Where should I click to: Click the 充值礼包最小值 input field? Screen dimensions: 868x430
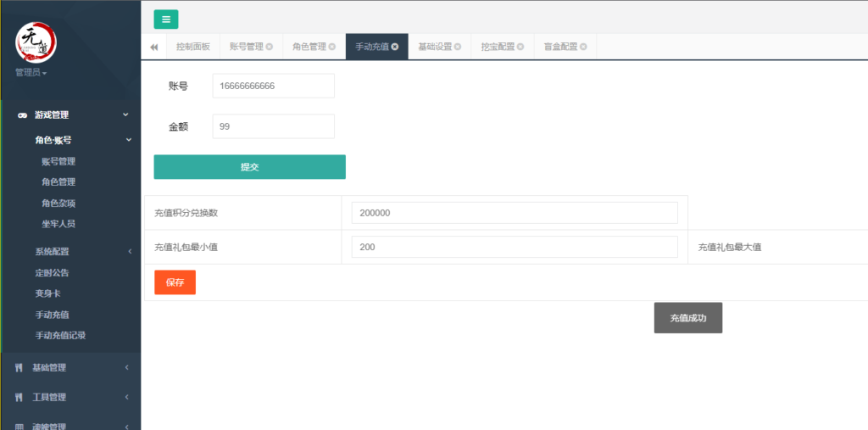[x=515, y=247]
